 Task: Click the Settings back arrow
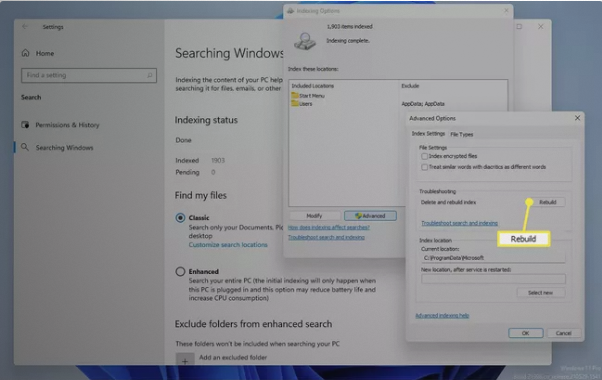tap(25, 26)
